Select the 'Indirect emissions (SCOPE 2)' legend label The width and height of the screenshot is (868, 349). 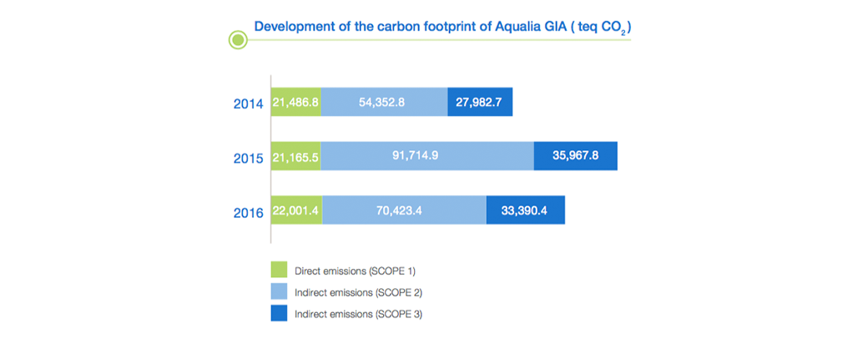359,292
